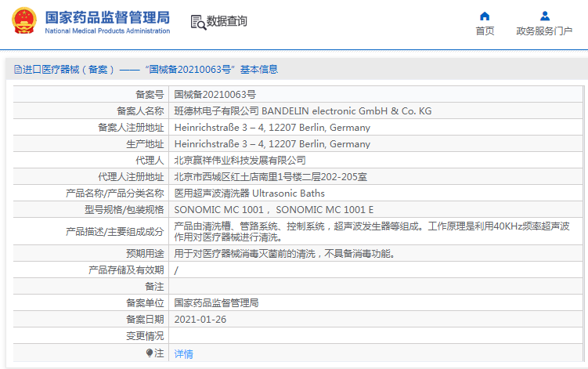Screen dimensions: 588x369
Task: Click the document icon before 进口医疗器械
Action: 18,70
